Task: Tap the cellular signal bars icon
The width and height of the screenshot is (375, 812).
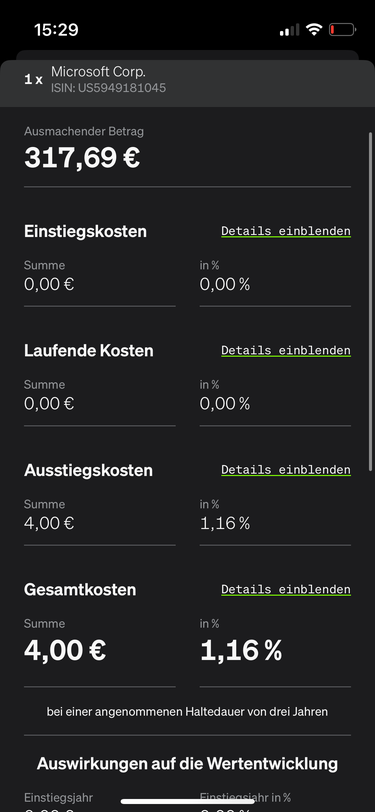Action: click(290, 30)
